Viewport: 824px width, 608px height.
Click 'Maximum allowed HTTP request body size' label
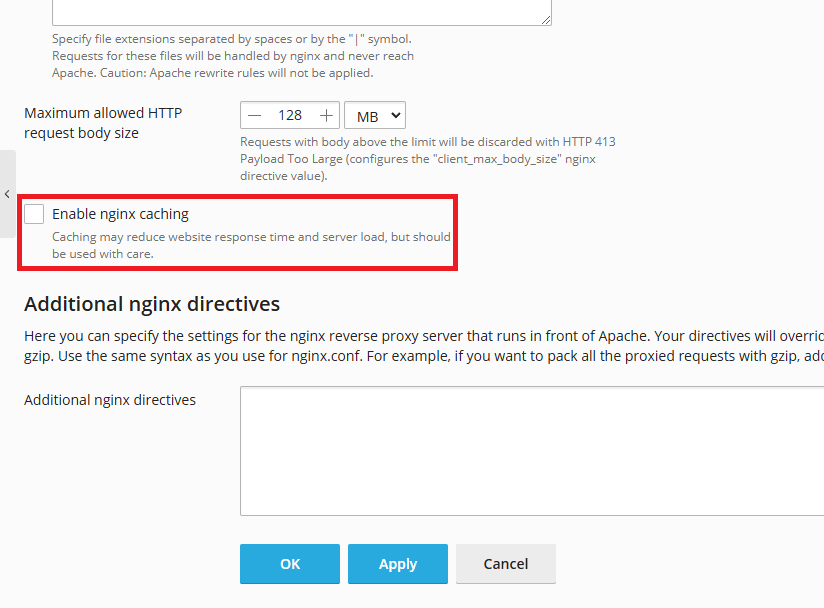(x=103, y=123)
